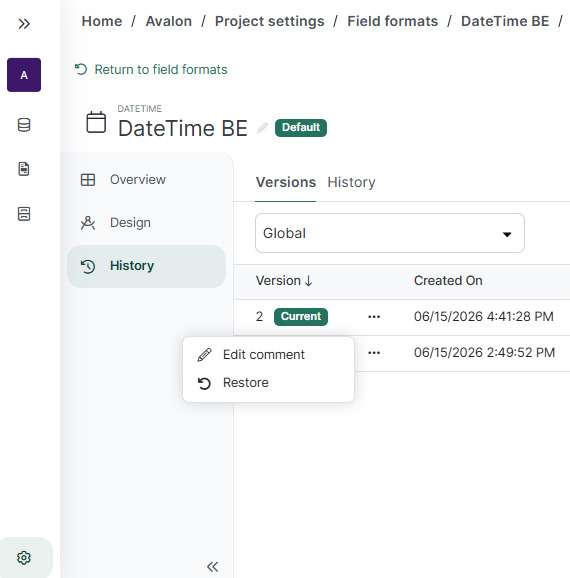Switch to the History tab next to Versions
This screenshot has height=578, width=570.
tap(351, 182)
